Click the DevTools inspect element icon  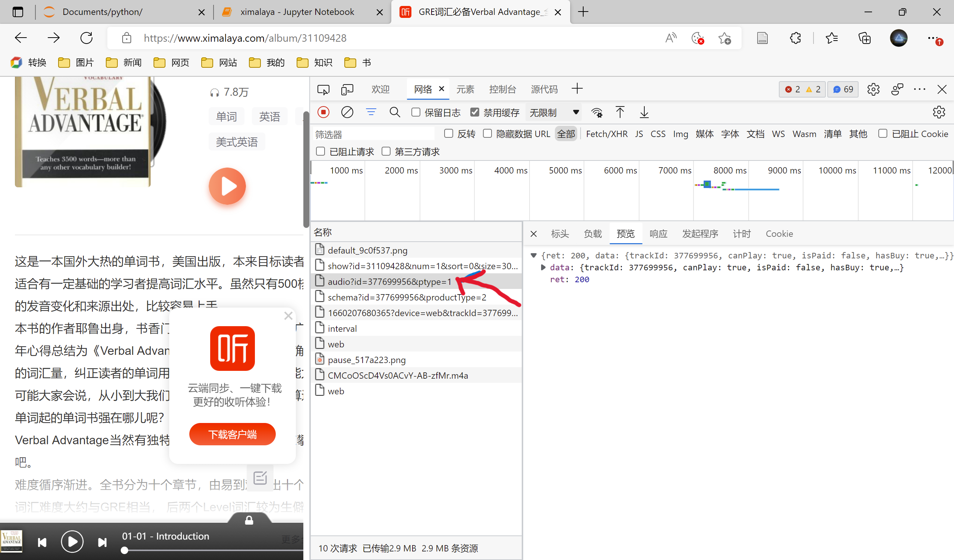click(x=323, y=90)
